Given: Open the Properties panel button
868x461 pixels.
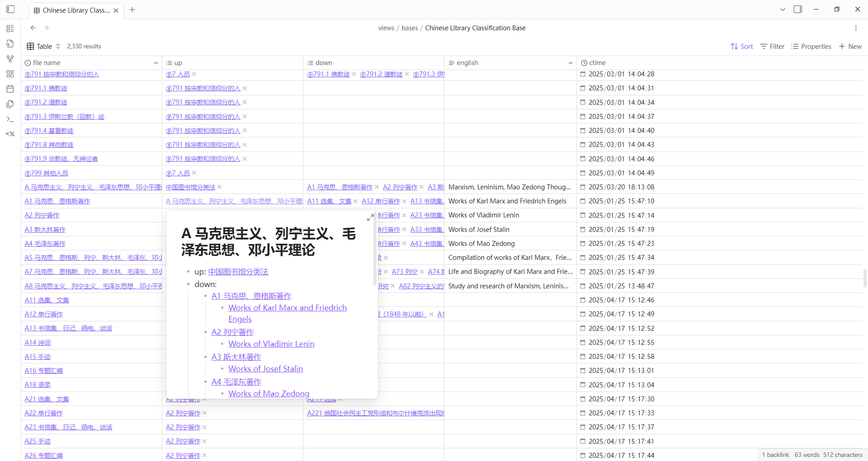Looking at the screenshot, I should tap(811, 47).
